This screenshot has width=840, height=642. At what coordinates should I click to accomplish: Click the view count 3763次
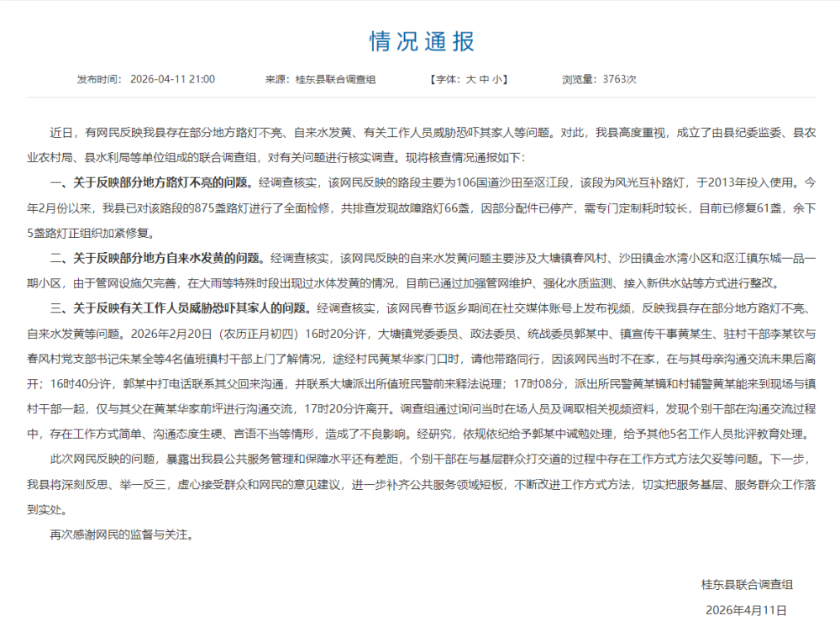620,80
